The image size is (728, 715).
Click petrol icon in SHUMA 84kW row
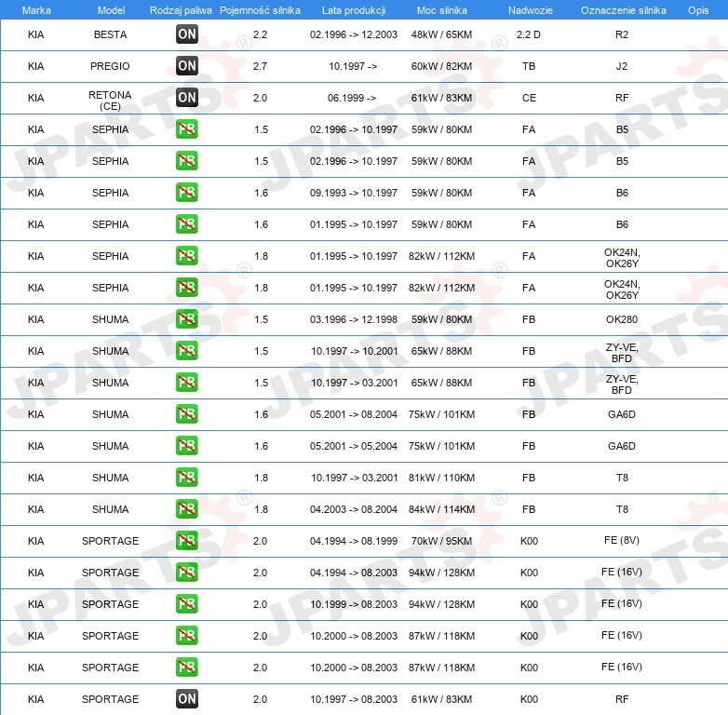(x=186, y=509)
